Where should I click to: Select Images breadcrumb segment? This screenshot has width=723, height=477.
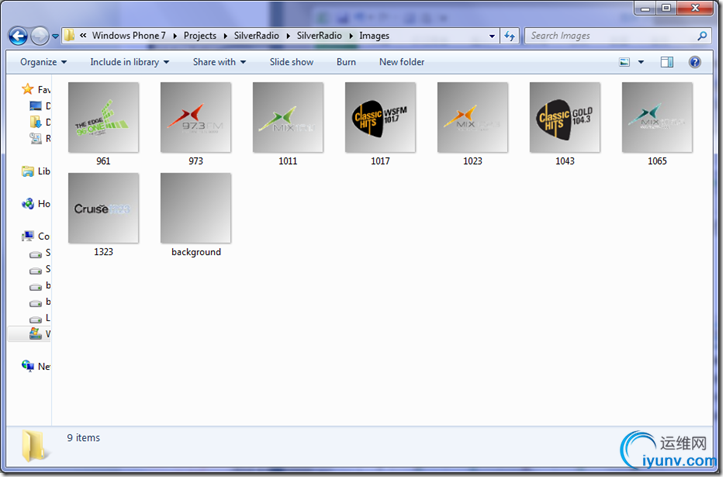[374, 36]
